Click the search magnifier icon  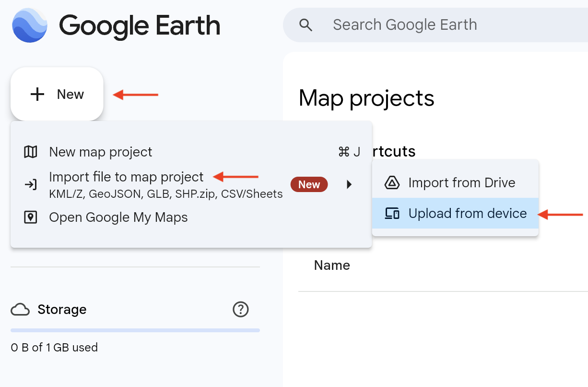coord(306,25)
